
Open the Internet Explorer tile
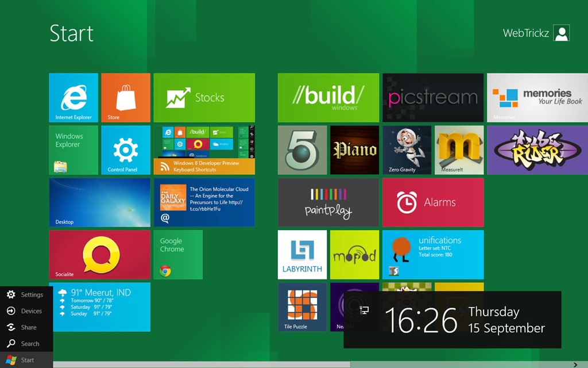pos(73,98)
